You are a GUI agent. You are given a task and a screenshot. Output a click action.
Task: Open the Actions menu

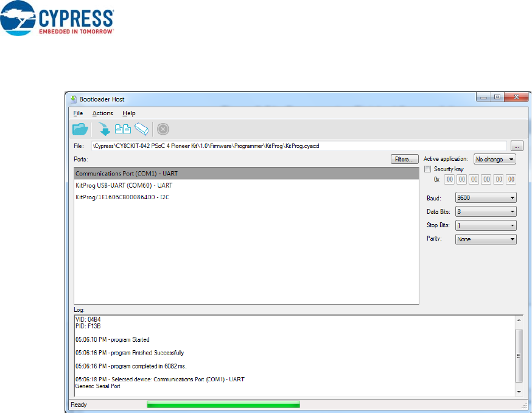102,113
